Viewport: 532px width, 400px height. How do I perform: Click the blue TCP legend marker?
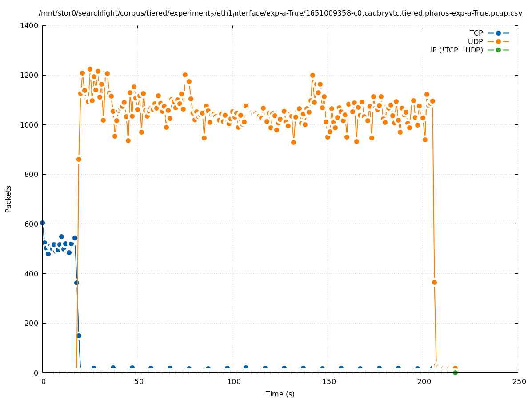[x=498, y=33]
